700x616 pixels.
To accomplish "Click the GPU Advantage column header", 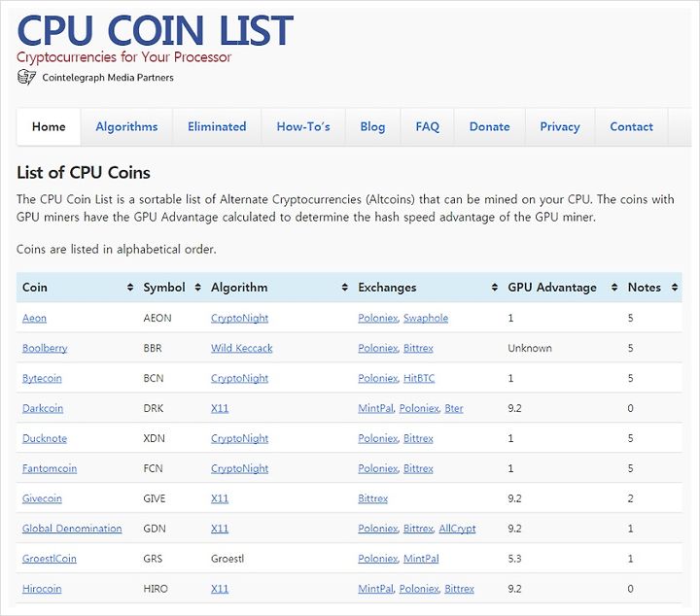I will click(552, 288).
